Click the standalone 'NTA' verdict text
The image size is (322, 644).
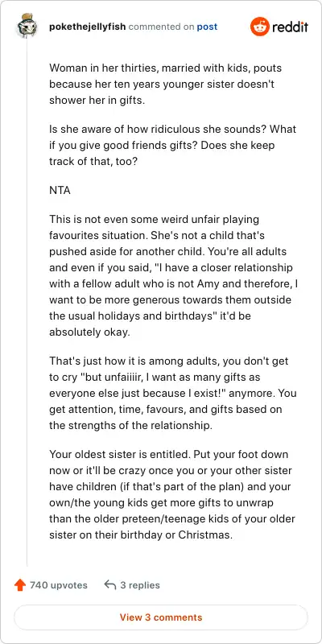(60, 191)
